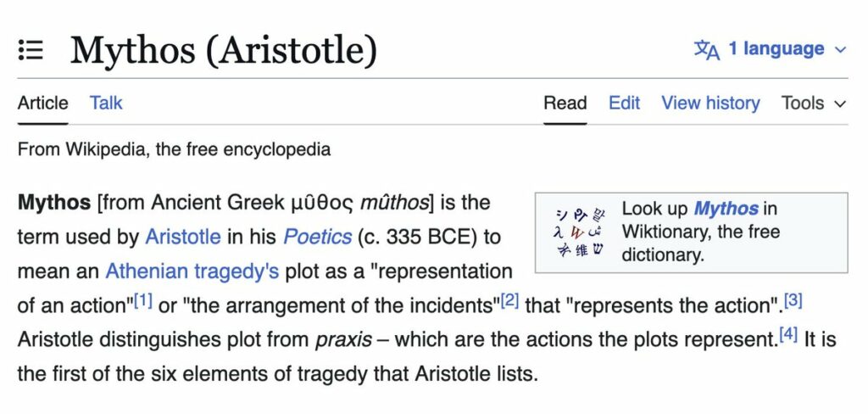Click the chevron next to Tools
Screen dimensions: 868x414
point(841,103)
